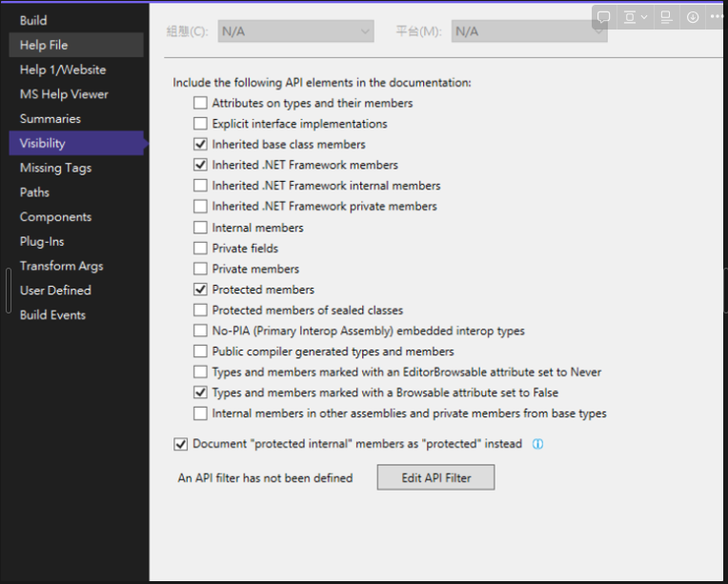Viewport: 728px width, 584px height.
Task: Uncheck Document protected internal as protected
Action: (181, 444)
